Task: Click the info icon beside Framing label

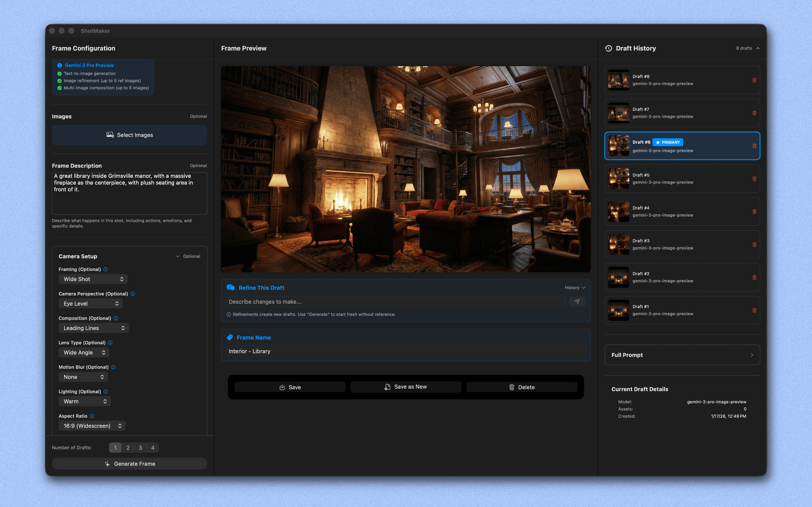Action: coord(106,269)
